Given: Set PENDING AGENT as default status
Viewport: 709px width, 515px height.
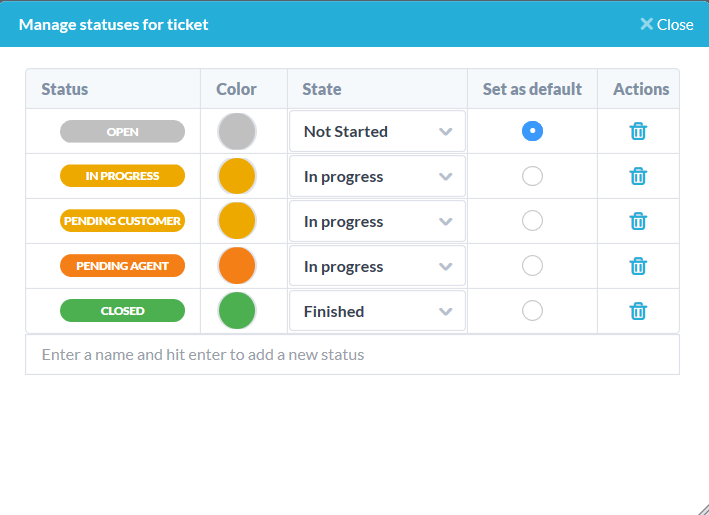Looking at the screenshot, I should (532, 266).
